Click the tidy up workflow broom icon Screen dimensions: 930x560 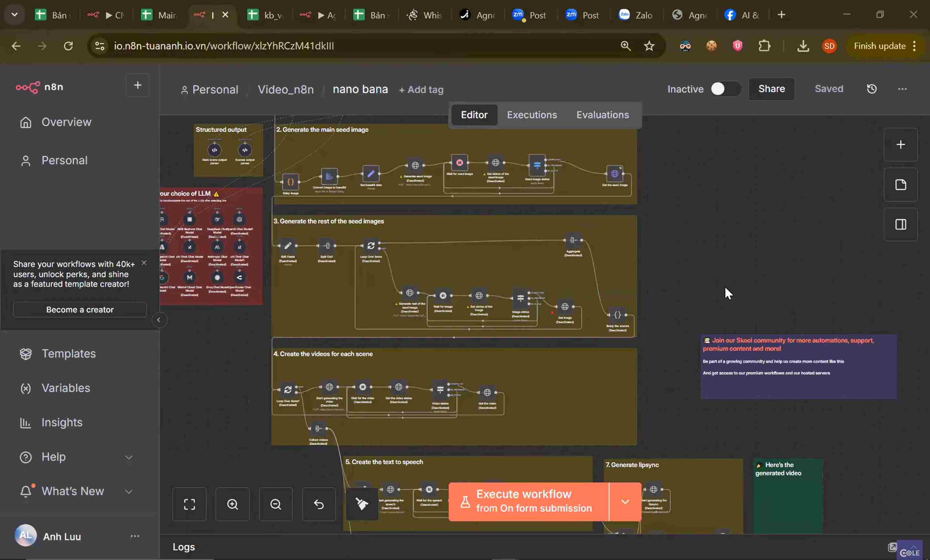[362, 504]
